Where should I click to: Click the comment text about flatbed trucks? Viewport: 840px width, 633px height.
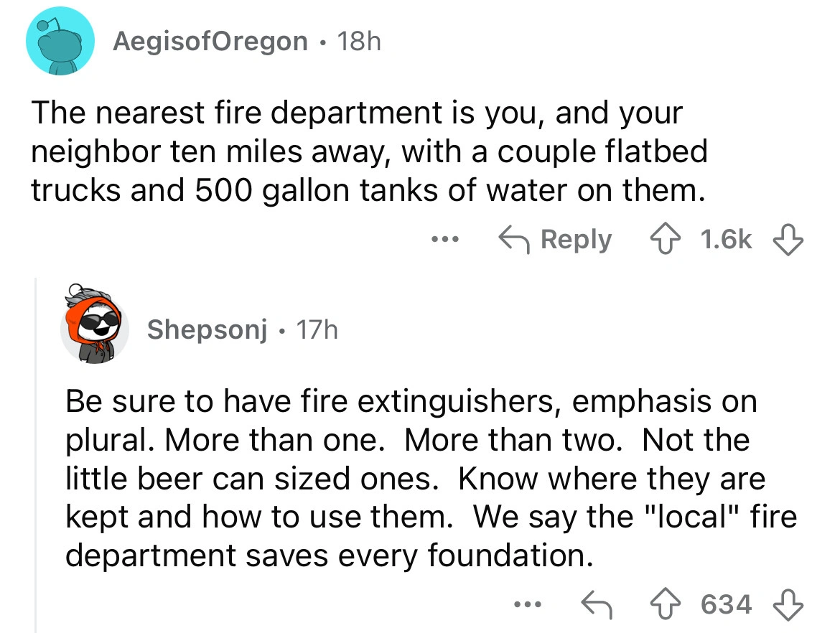click(368, 151)
